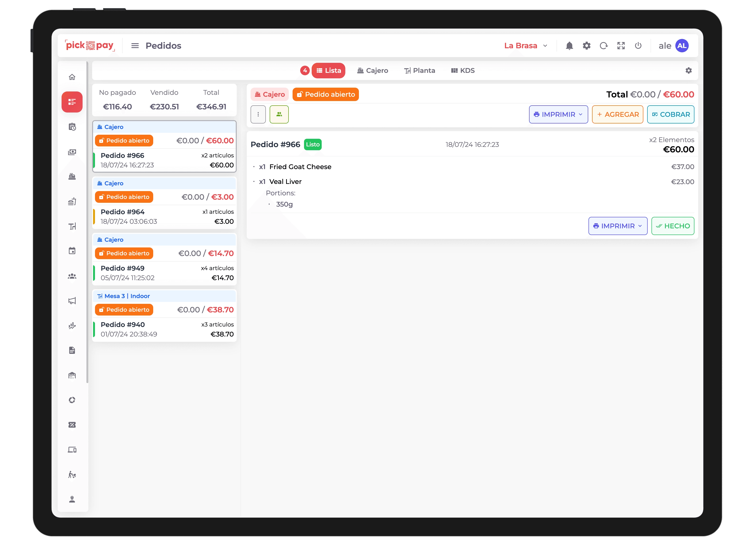Expand the top IMPRIMIR dropdown

click(x=558, y=114)
